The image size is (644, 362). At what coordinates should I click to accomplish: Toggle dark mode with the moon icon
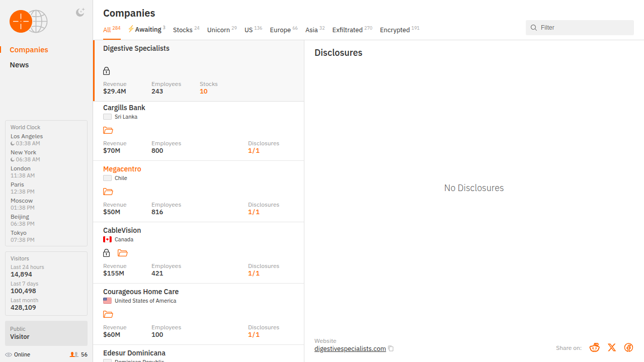point(80,13)
